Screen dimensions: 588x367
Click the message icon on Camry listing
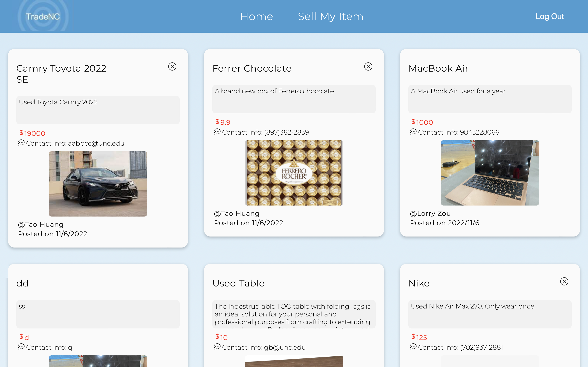coord(21,143)
